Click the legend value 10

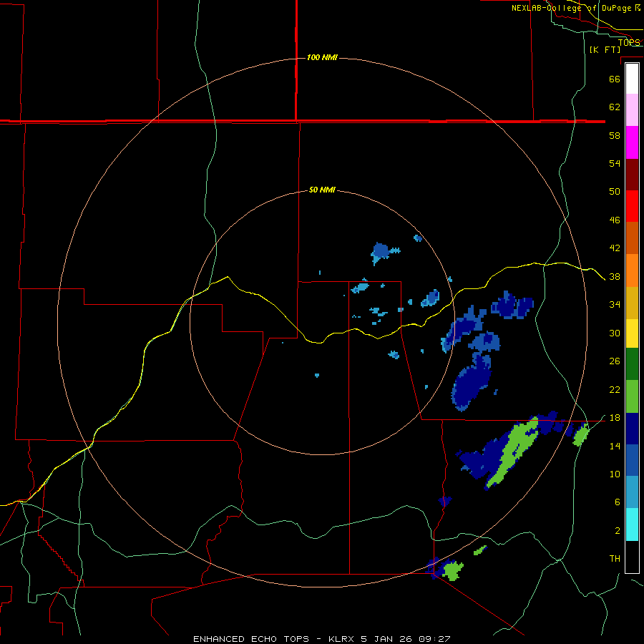(615, 474)
